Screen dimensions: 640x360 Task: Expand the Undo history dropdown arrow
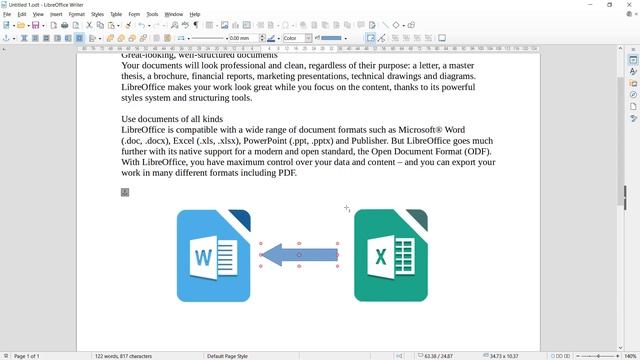point(149,26)
